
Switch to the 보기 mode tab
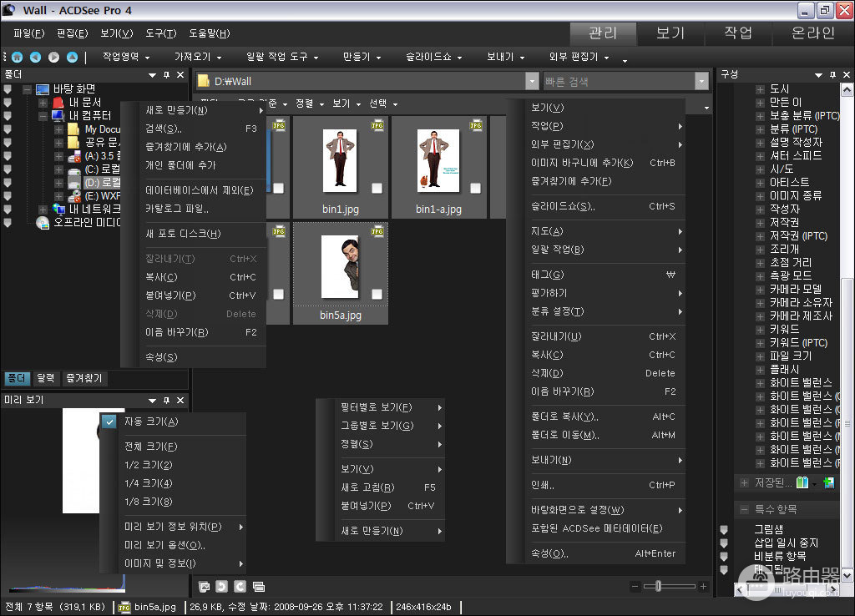click(670, 33)
